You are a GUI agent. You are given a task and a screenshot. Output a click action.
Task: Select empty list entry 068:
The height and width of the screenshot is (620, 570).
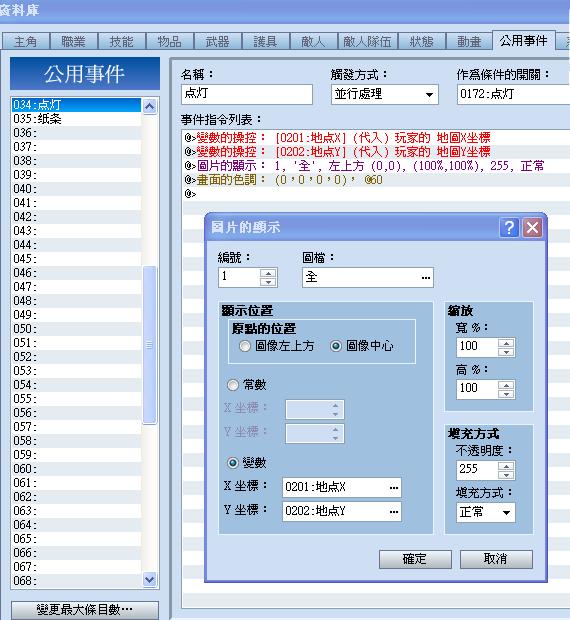click(76, 581)
